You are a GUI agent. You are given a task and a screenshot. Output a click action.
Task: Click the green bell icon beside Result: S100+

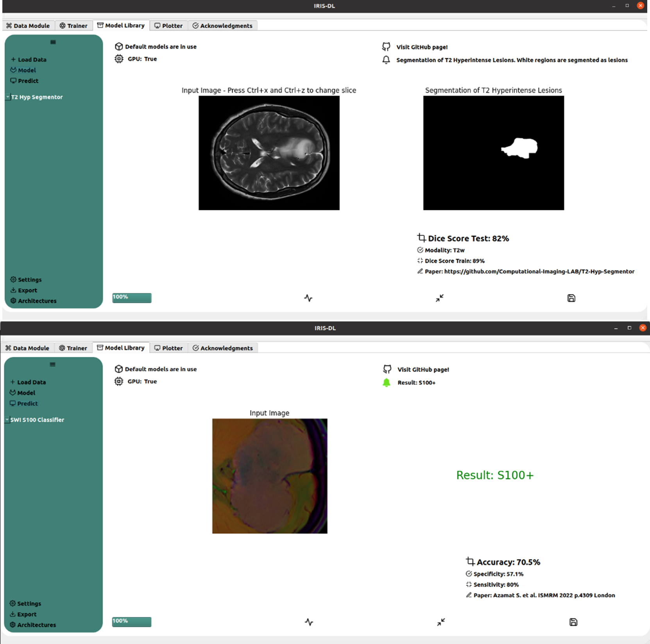coord(387,383)
